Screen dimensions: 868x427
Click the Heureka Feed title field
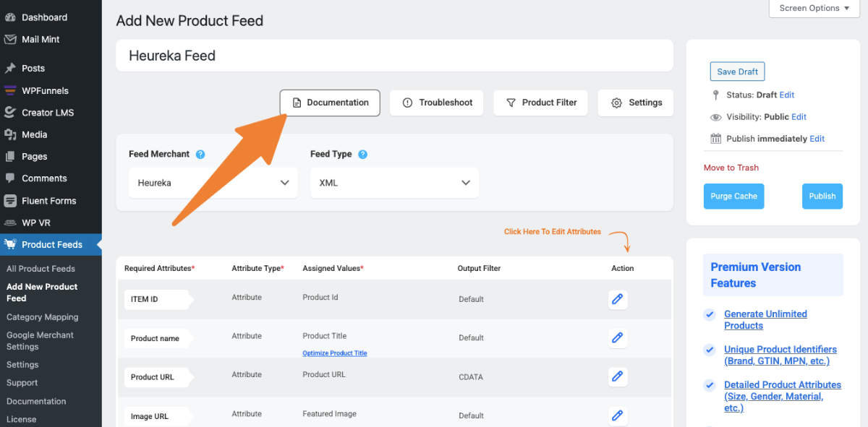tap(394, 56)
